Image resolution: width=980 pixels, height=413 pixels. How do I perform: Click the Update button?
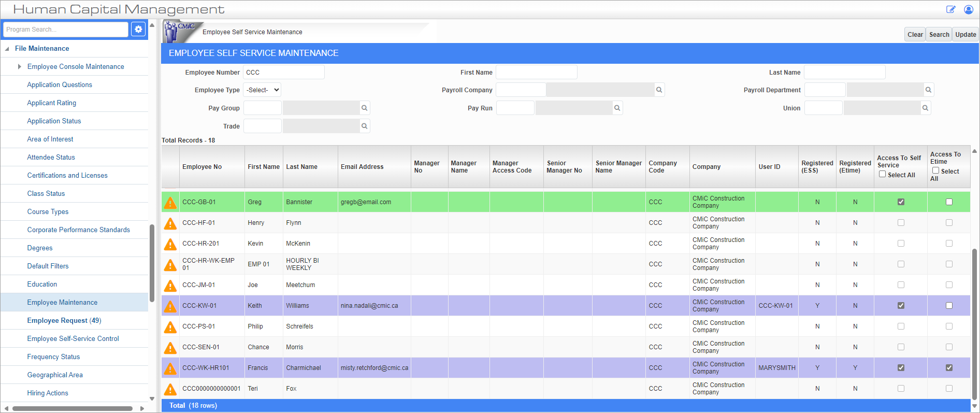(965, 35)
